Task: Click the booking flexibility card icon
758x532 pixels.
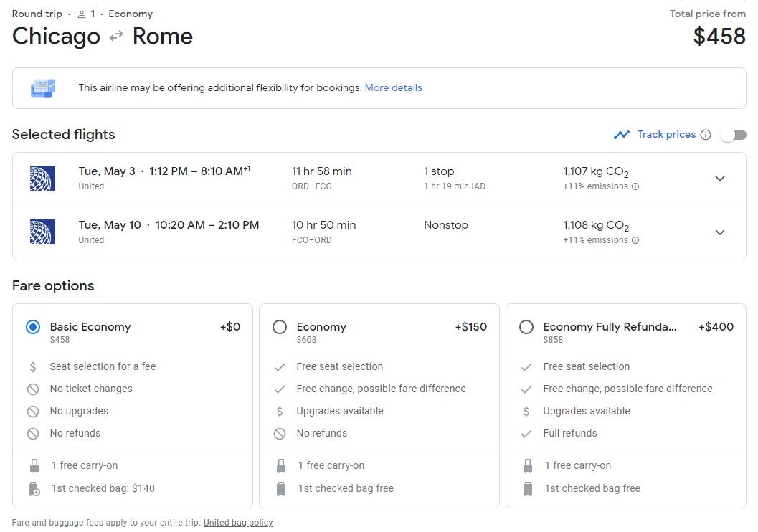Action: point(44,87)
